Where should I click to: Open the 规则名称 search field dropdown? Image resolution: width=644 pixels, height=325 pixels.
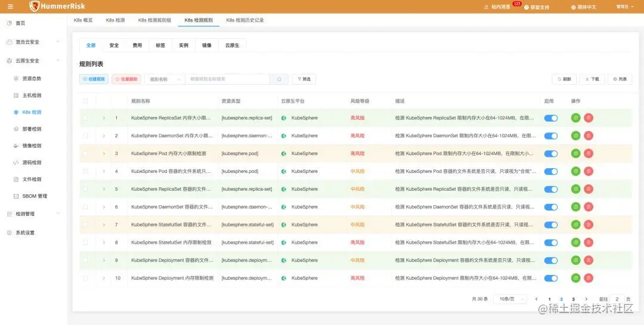point(165,79)
